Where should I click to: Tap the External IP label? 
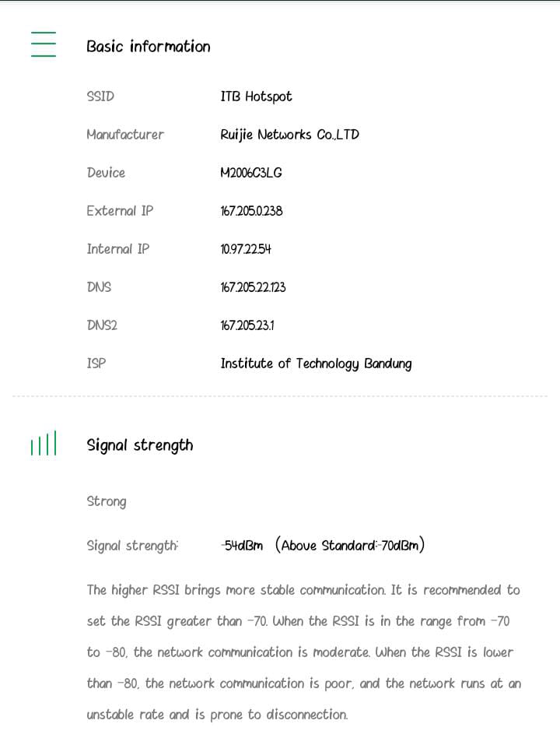[120, 211]
